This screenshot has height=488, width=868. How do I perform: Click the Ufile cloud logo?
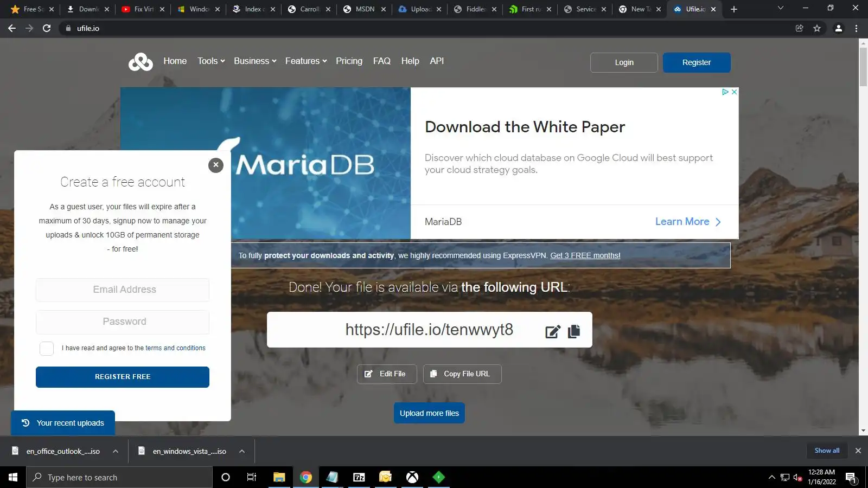click(x=141, y=62)
